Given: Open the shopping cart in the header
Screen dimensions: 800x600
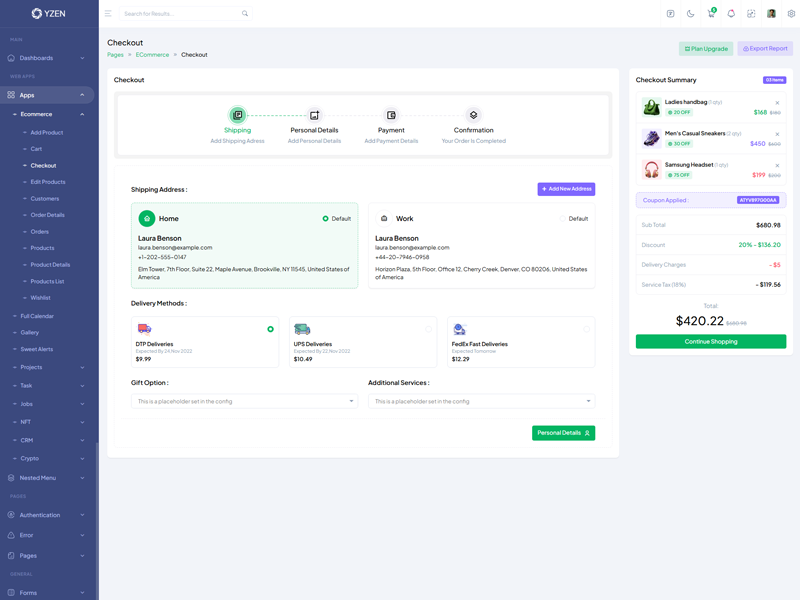Looking at the screenshot, I should point(711,14).
